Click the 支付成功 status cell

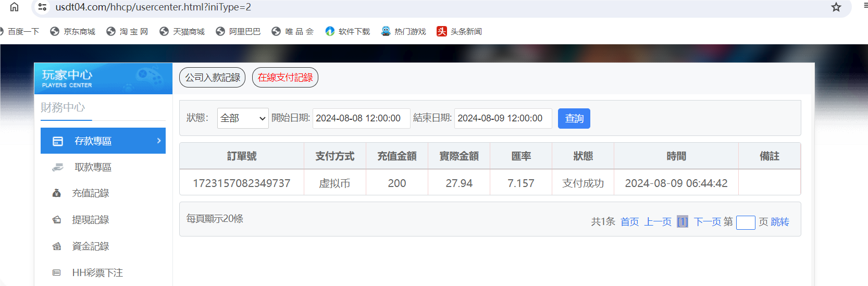point(583,183)
